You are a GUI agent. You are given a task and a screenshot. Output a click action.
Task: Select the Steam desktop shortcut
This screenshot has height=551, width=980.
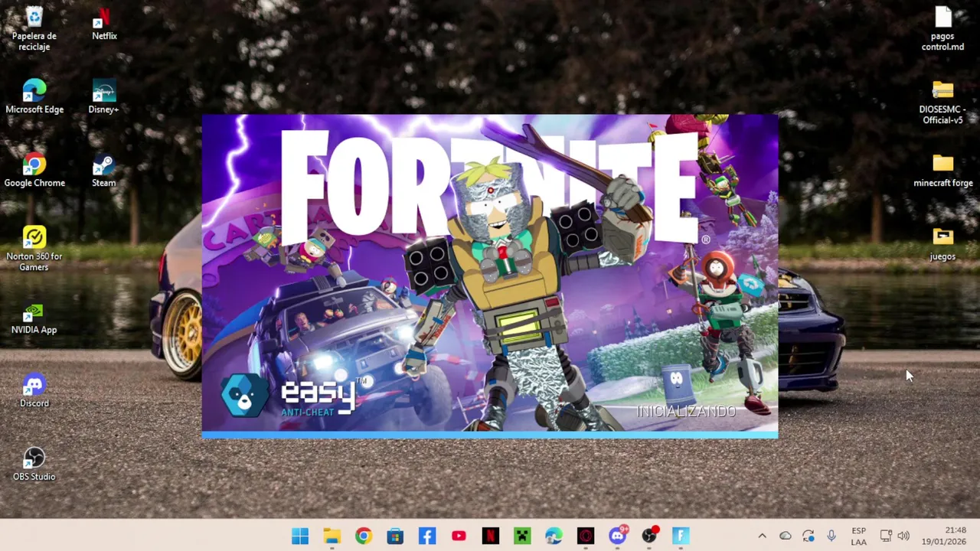[103, 170]
